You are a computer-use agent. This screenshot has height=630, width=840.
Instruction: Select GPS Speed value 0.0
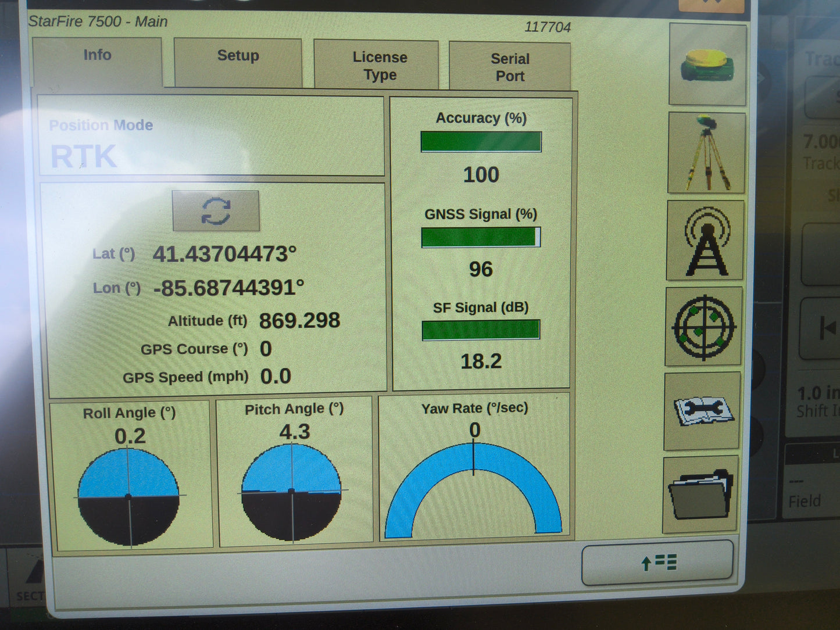pyautogui.click(x=276, y=377)
